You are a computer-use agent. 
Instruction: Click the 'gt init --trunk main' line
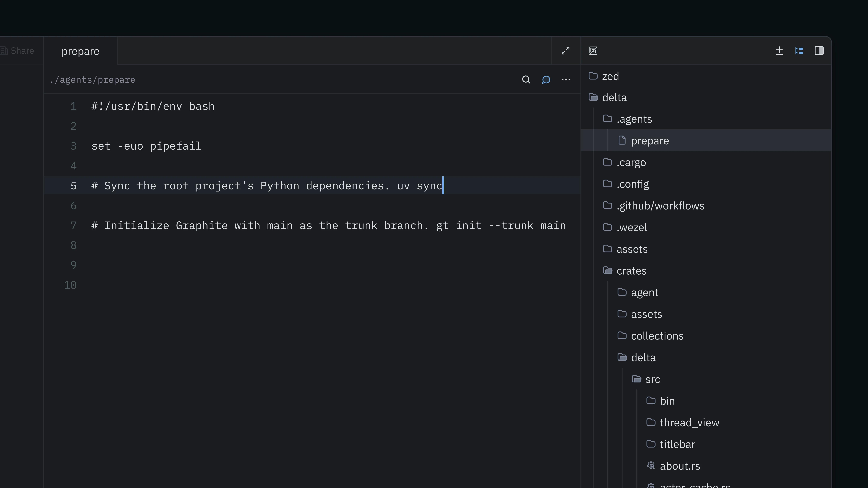[329, 226]
